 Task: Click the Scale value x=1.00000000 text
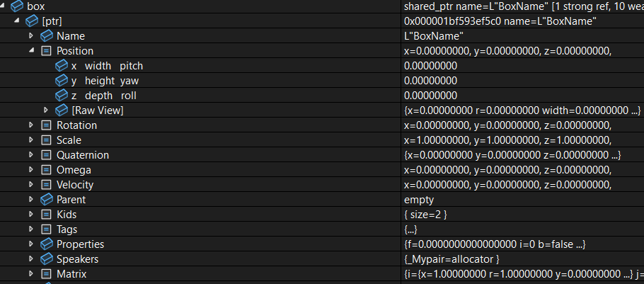pyautogui.click(x=437, y=140)
